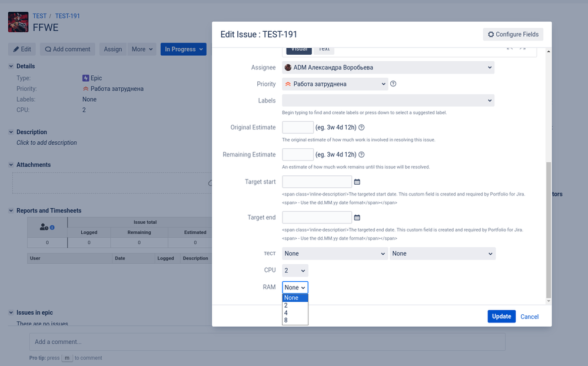The image size is (588, 366).
Task: Select 2 in the RAM option list
Action: (x=295, y=305)
